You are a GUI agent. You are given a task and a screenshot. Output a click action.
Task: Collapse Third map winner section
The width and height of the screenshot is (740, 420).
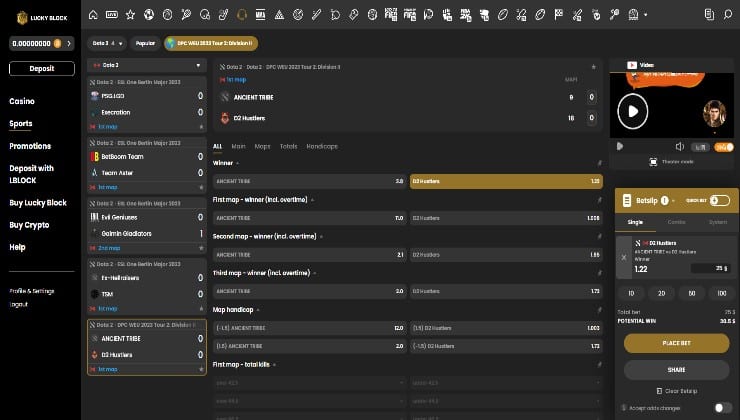click(315, 274)
